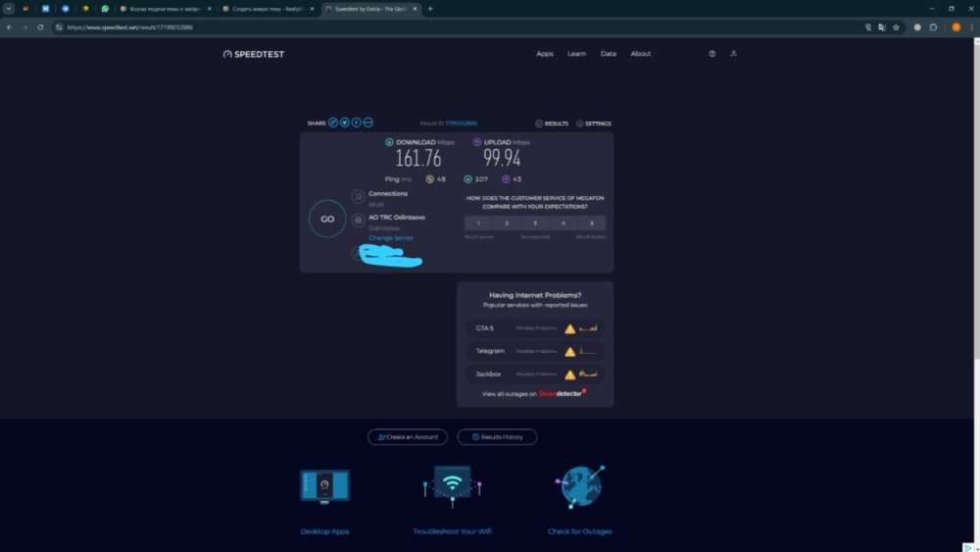Click the Results History button

coord(497,437)
